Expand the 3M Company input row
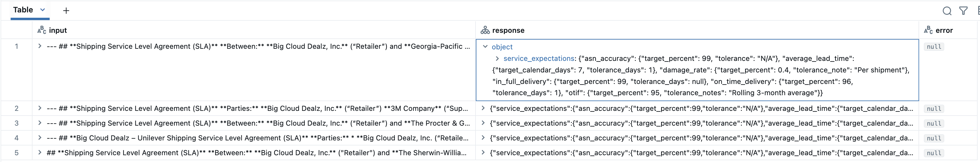 tap(40, 108)
